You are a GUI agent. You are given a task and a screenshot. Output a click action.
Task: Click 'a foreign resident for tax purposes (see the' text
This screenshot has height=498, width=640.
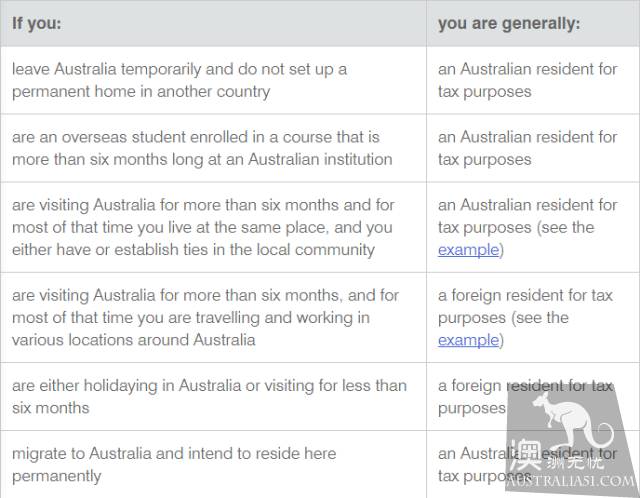pos(525,306)
